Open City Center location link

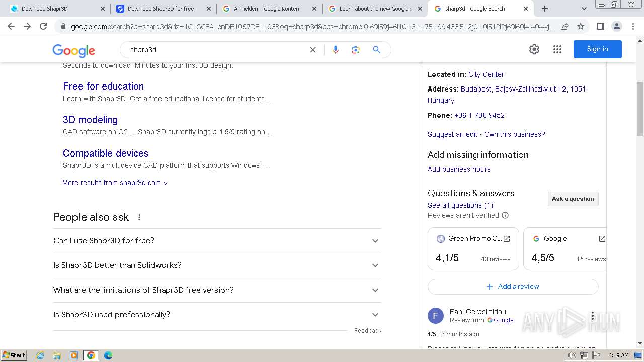pyautogui.click(x=486, y=74)
